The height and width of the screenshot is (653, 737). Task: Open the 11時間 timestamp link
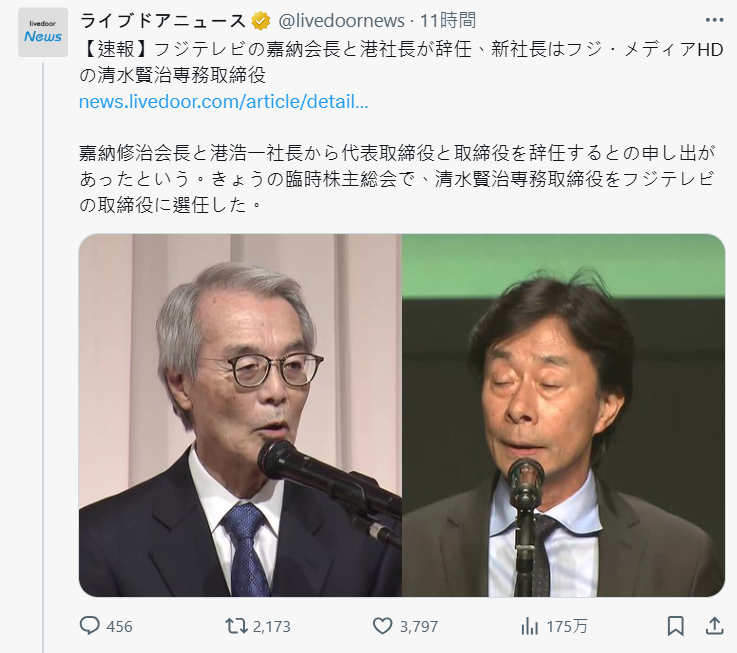(447, 21)
